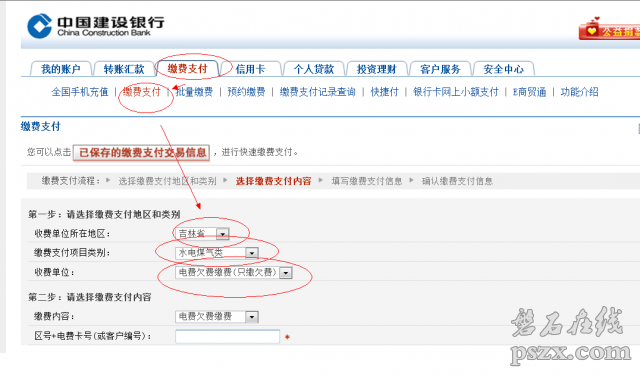Click 选择缴费支付地区和类别 step text
This screenshot has width=640, height=375.
(x=167, y=181)
